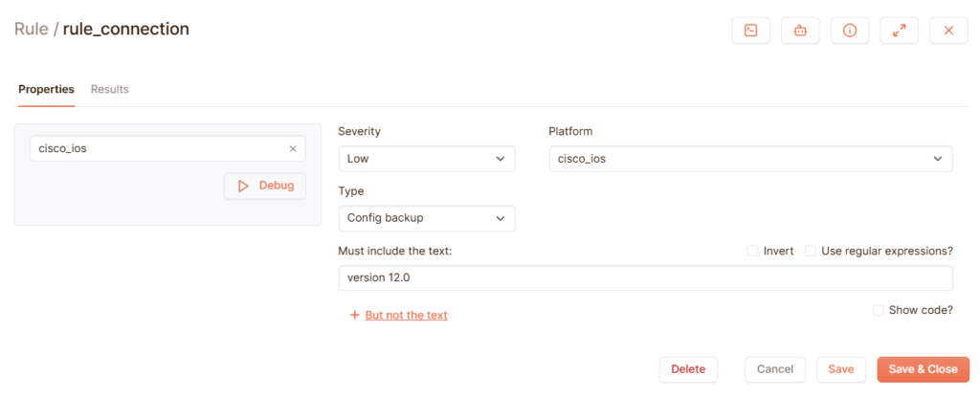The height and width of the screenshot is (398, 980).
Task: Switch to the Results tab
Action: pos(109,89)
